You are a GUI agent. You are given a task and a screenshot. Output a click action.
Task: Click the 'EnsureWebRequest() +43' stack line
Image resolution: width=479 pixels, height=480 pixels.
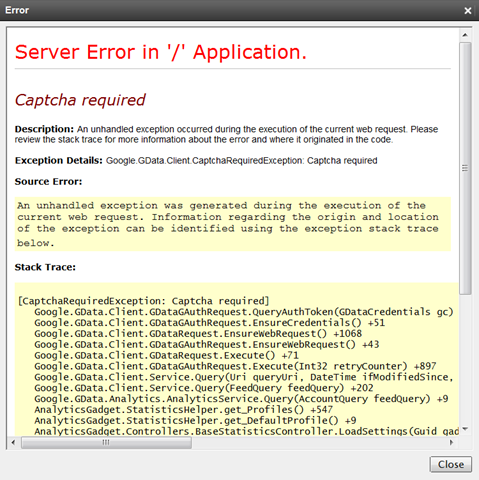pos(207,345)
